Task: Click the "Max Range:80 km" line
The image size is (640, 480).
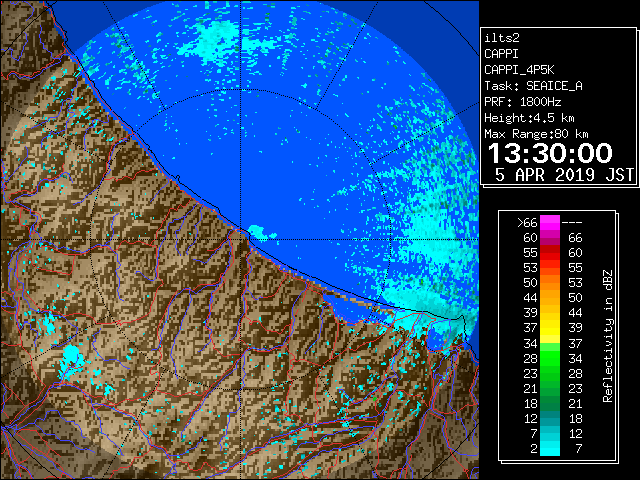Action: (x=536, y=134)
